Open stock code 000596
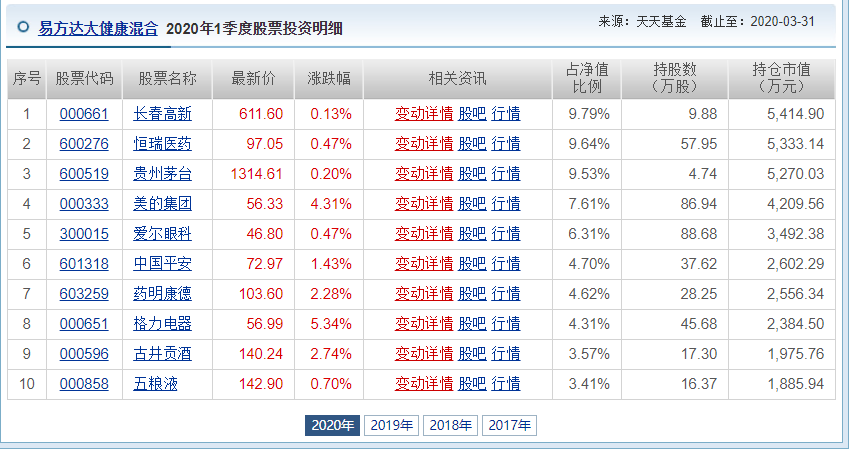 (84, 354)
